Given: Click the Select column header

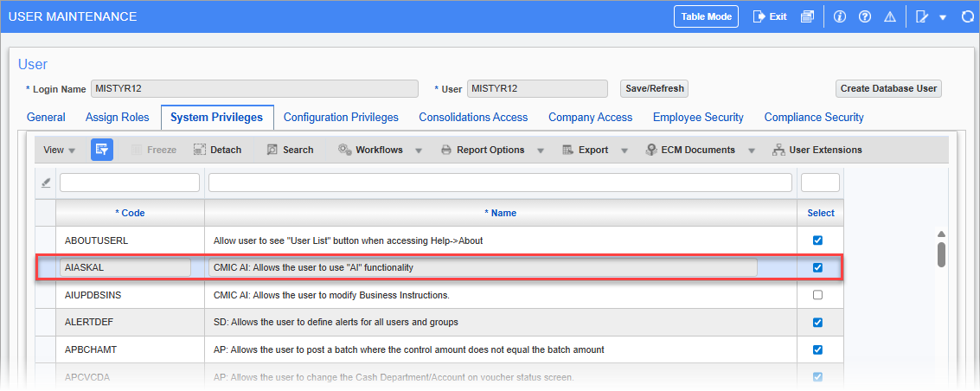Looking at the screenshot, I should 821,213.
